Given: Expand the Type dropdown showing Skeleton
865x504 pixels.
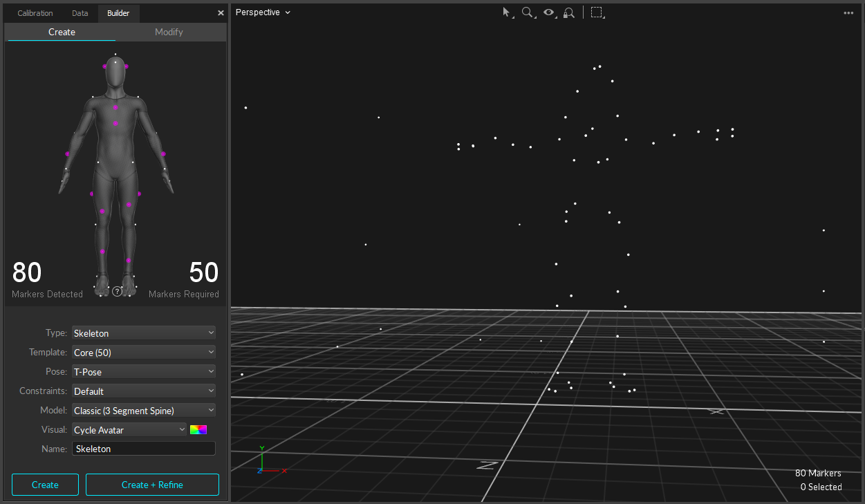Looking at the screenshot, I should pos(144,333).
